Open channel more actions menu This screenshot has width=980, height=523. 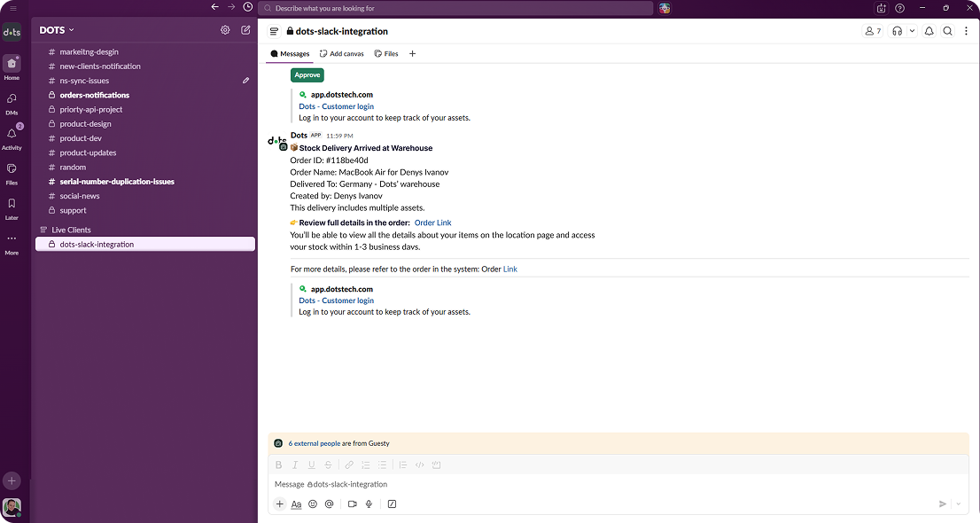pyautogui.click(x=966, y=31)
